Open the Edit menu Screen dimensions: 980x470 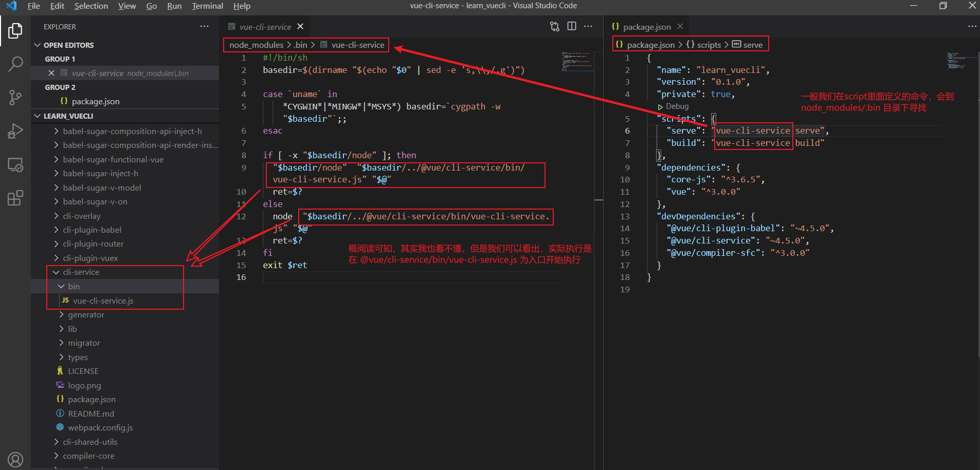57,6
